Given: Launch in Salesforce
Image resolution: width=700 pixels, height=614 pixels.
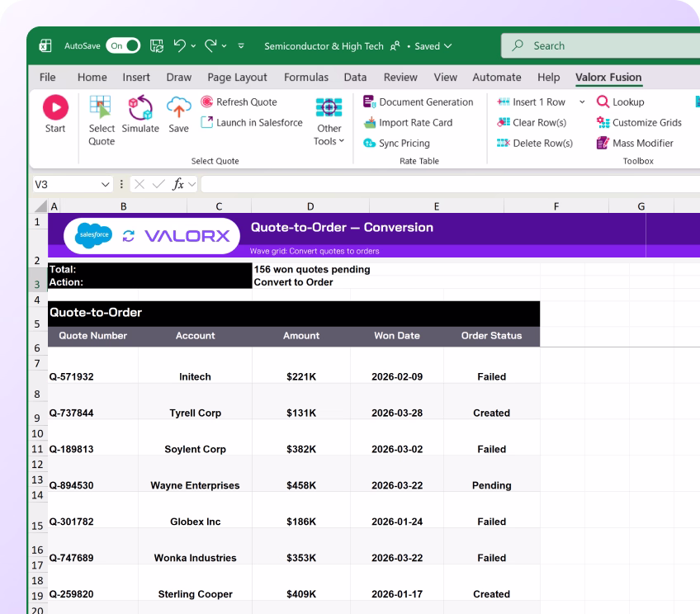Looking at the screenshot, I should click(252, 122).
